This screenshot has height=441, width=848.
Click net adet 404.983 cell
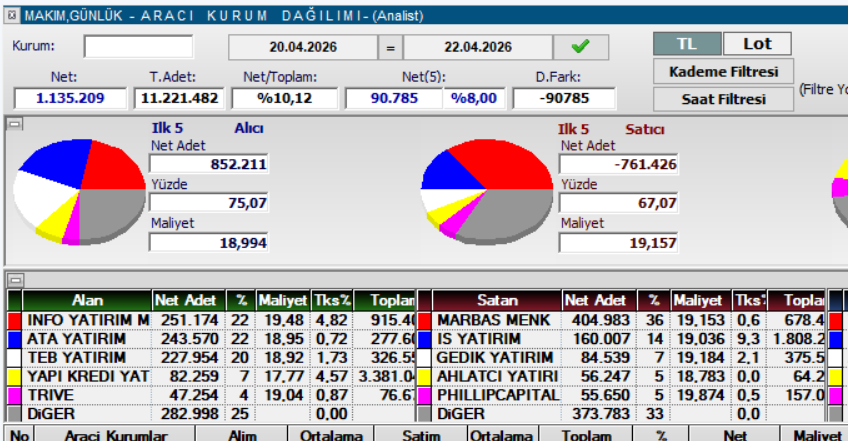coord(600,320)
